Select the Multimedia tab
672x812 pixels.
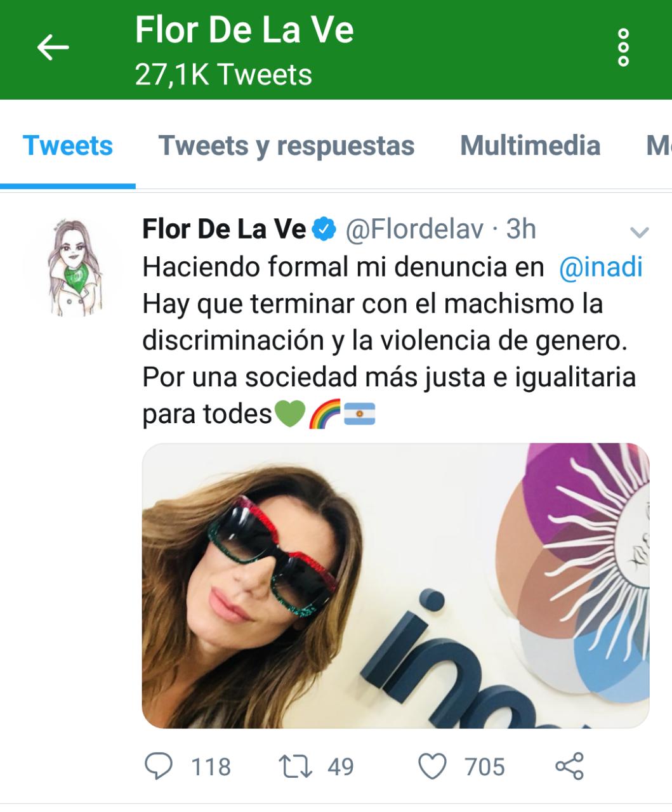(530, 145)
